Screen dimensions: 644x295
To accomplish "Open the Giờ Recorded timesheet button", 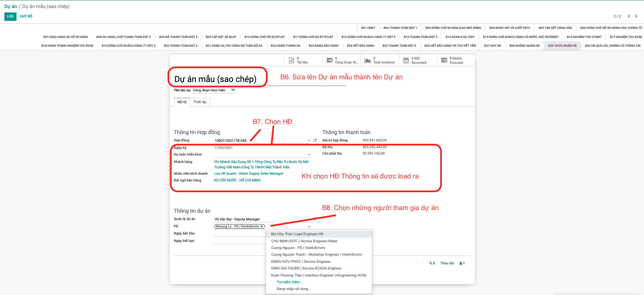I will pyautogui.click(x=418, y=60).
